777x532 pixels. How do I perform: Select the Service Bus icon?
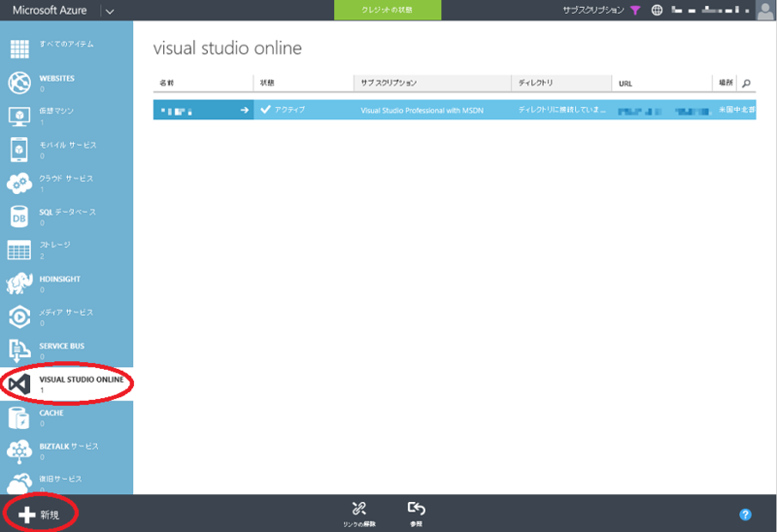(x=19, y=350)
